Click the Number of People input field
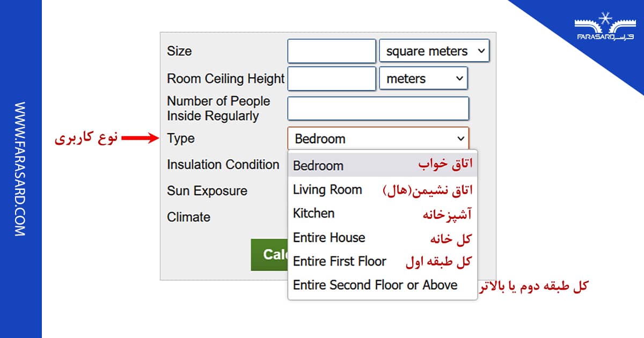The width and height of the screenshot is (644, 338). 378,108
